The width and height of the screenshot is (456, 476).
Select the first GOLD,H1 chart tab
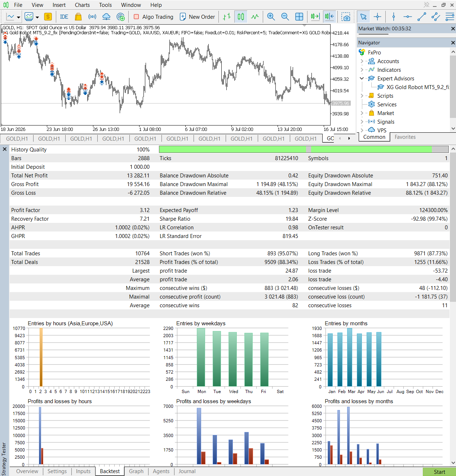[x=17, y=138]
